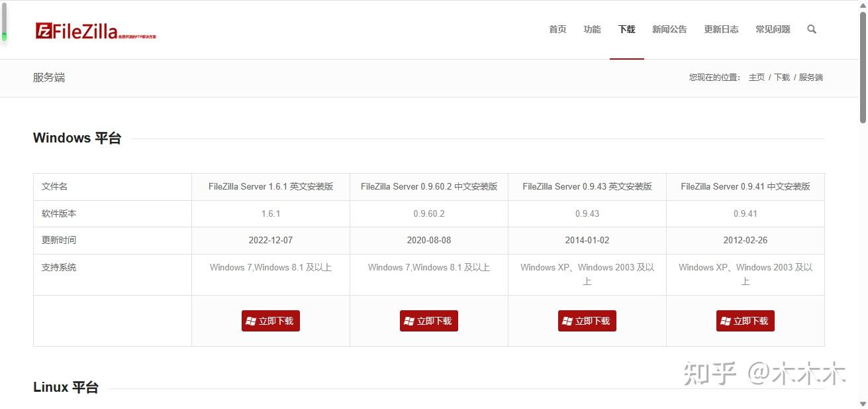Click the 'Windows 平台' heading
Screen dimensions: 868x409
[x=77, y=138]
